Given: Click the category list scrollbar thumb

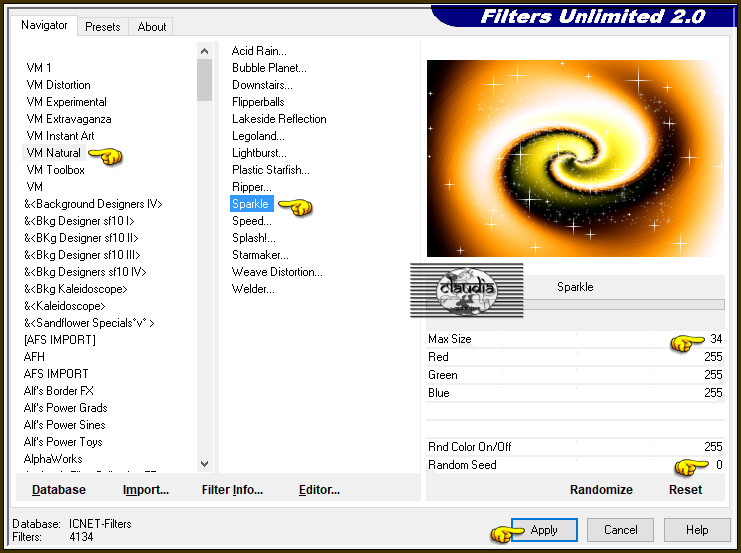Looking at the screenshot, I should tap(205, 80).
